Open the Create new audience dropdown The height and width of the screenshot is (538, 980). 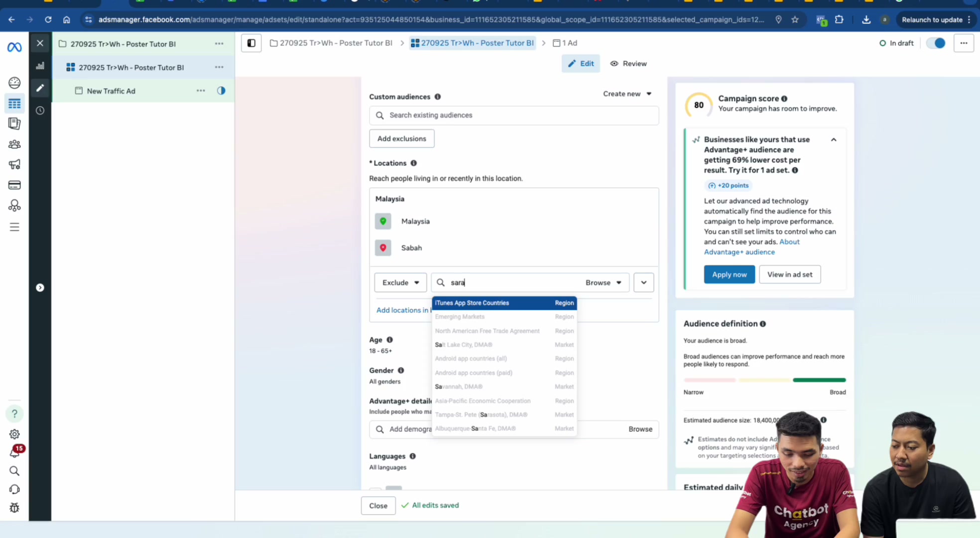627,94
